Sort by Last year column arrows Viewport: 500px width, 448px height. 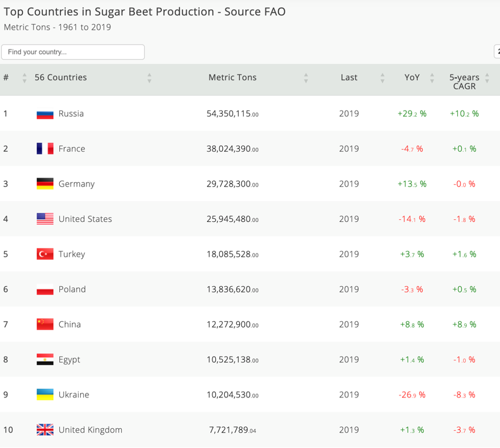(382, 78)
